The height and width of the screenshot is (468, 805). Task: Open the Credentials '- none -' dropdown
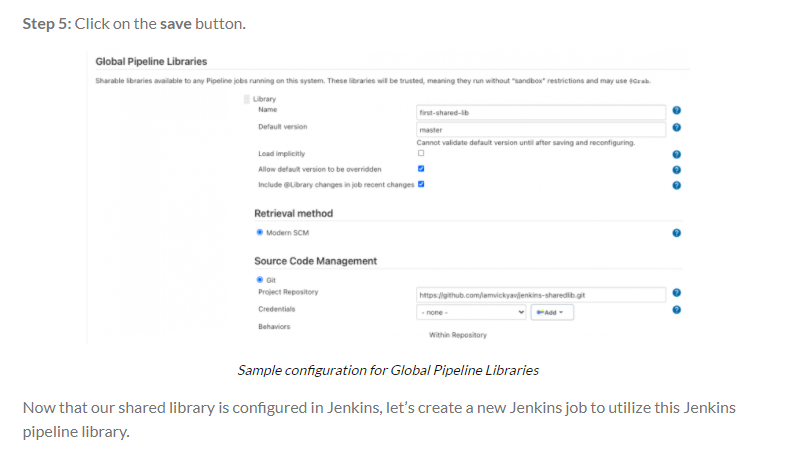tap(471, 312)
